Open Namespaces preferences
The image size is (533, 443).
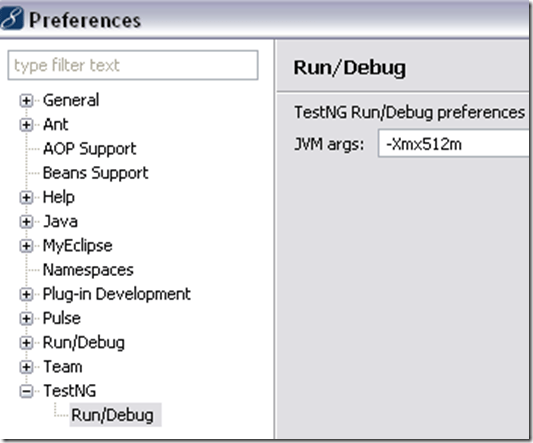[88, 270]
